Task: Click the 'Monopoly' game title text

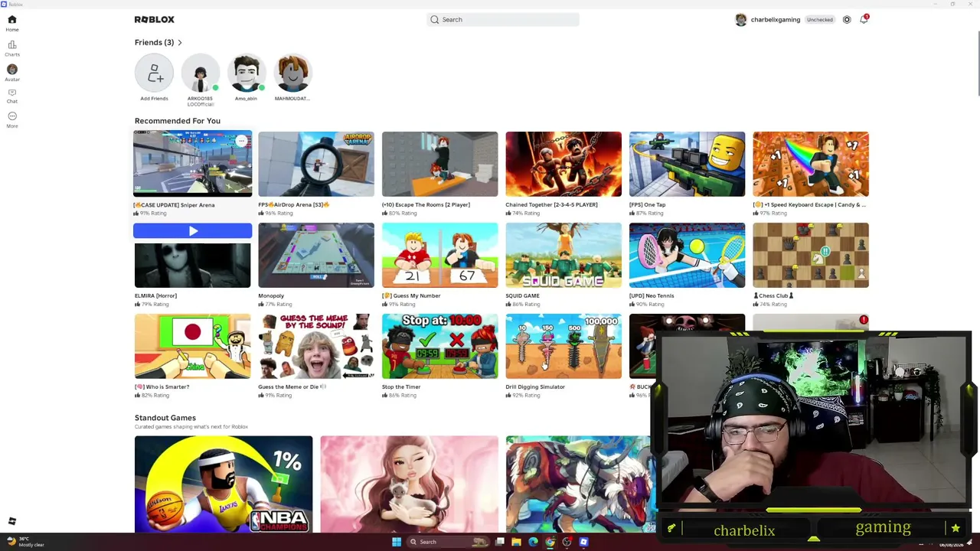Action: 271,296
